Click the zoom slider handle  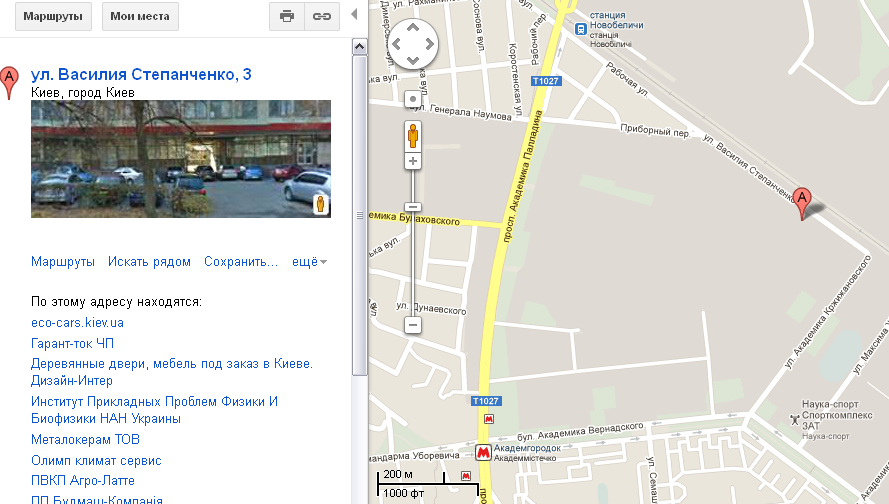click(x=413, y=207)
